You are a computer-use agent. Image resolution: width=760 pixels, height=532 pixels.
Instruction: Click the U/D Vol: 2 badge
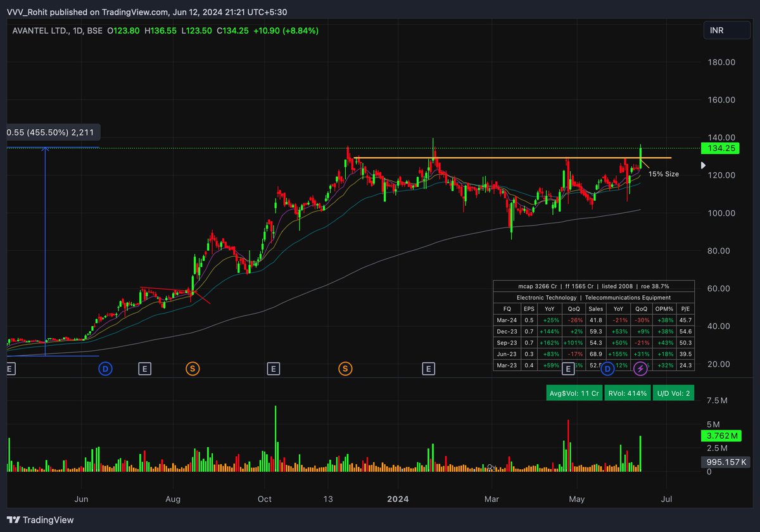pyautogui.click(x=673, y=393)
